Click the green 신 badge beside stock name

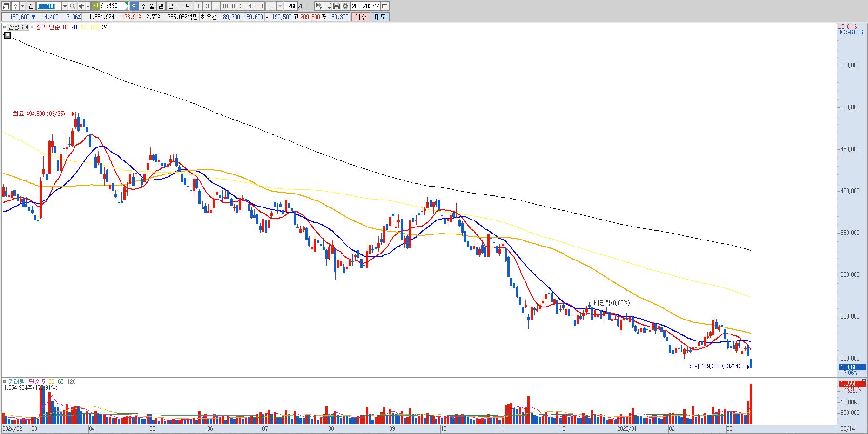click(x=95, y=6)
